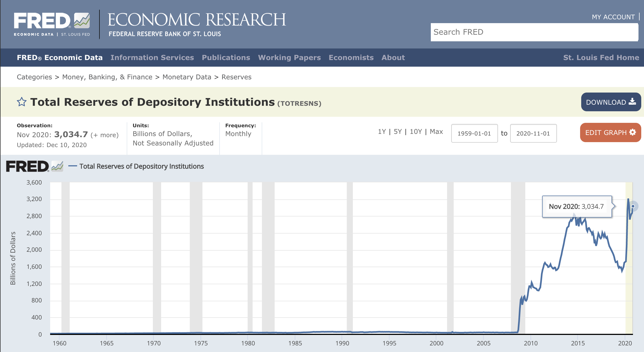
Task: Click the favorite star next to the series title
Action: [22, 102]
